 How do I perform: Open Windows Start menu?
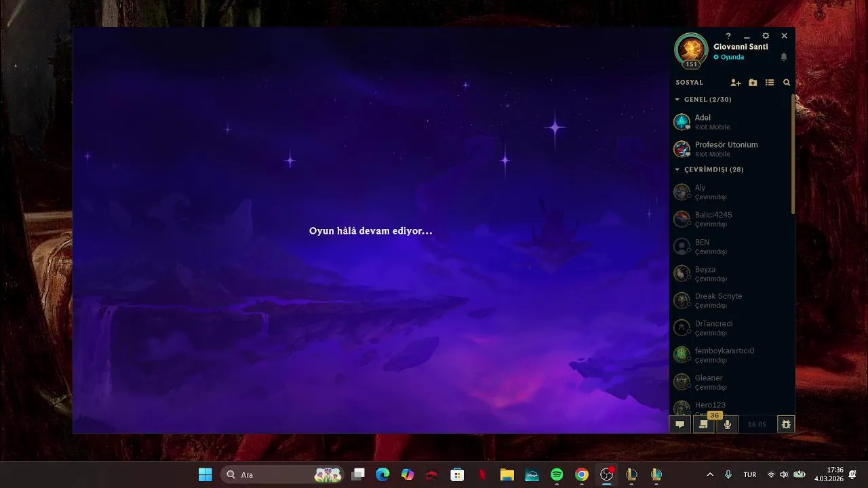click(205, 474)
